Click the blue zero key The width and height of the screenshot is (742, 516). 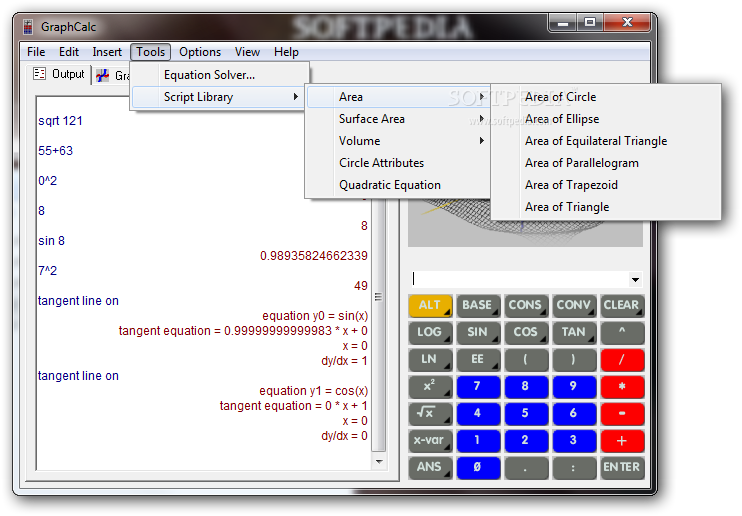coord(478,467)
